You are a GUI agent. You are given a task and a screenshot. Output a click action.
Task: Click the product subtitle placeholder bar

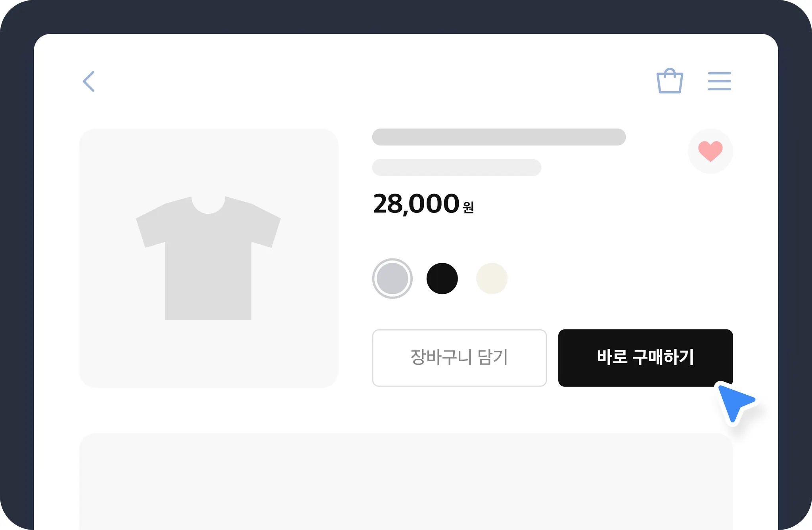coord(456,167)
